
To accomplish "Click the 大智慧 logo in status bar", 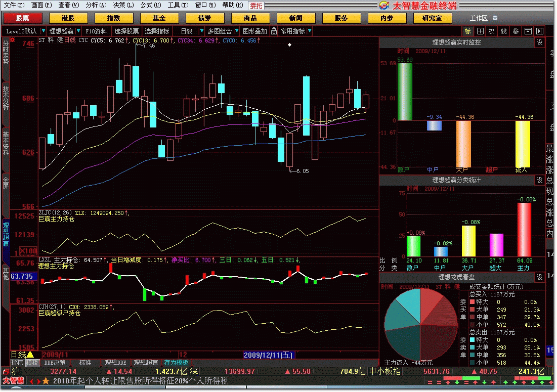I will coord(14,381).
